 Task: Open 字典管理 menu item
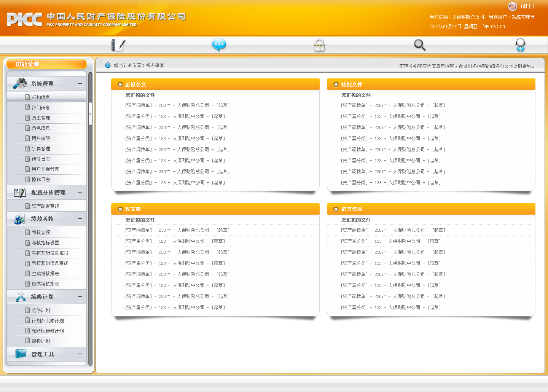tap(41, 149)
